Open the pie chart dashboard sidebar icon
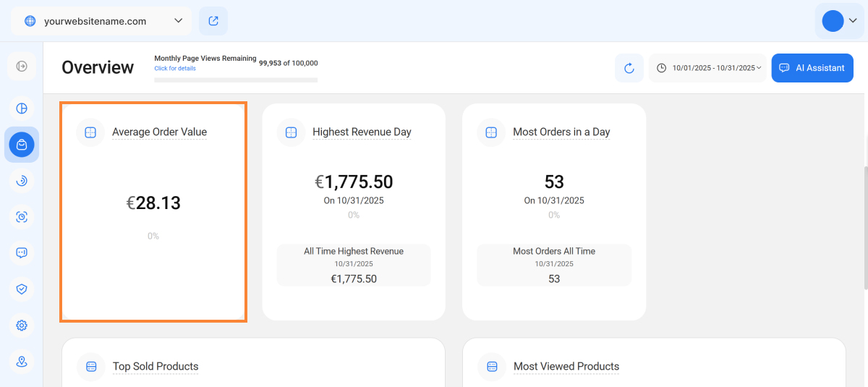Viewport: 868px width, 387px height. point(22,109)
